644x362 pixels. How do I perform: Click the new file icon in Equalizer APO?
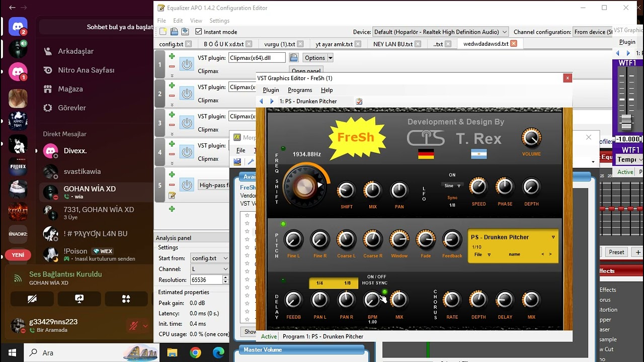(x=163, y=32)
